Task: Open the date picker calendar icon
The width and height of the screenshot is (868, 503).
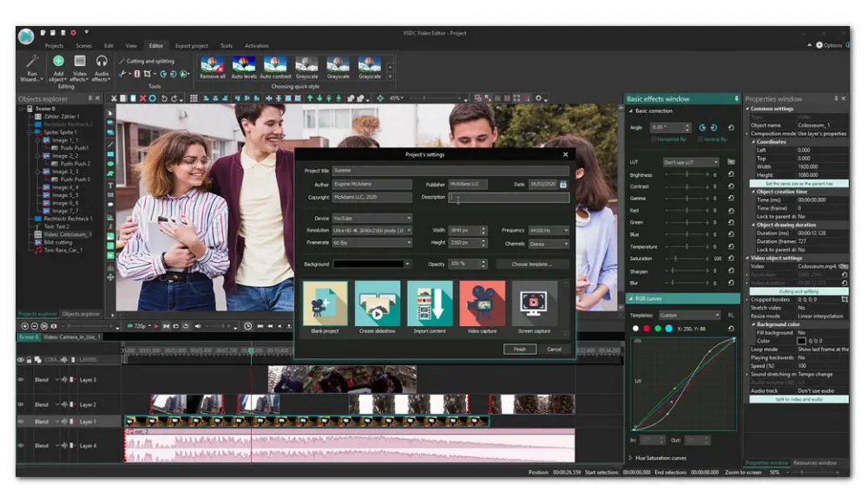Action: [563, 185]
